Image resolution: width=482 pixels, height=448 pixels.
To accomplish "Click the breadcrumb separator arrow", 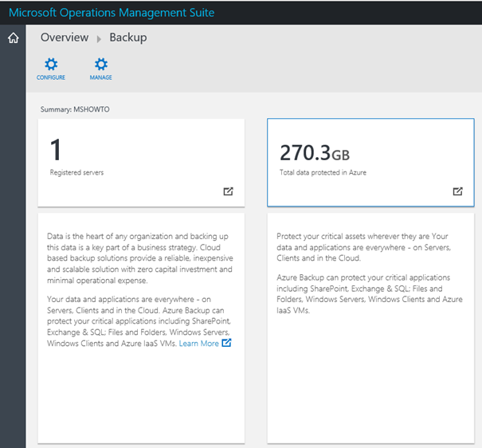I will pos(99,39).
